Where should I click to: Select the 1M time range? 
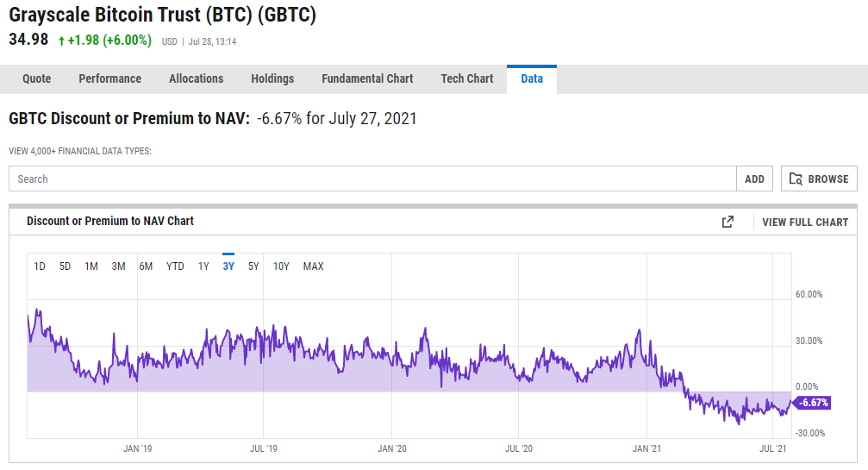point(91,266)
